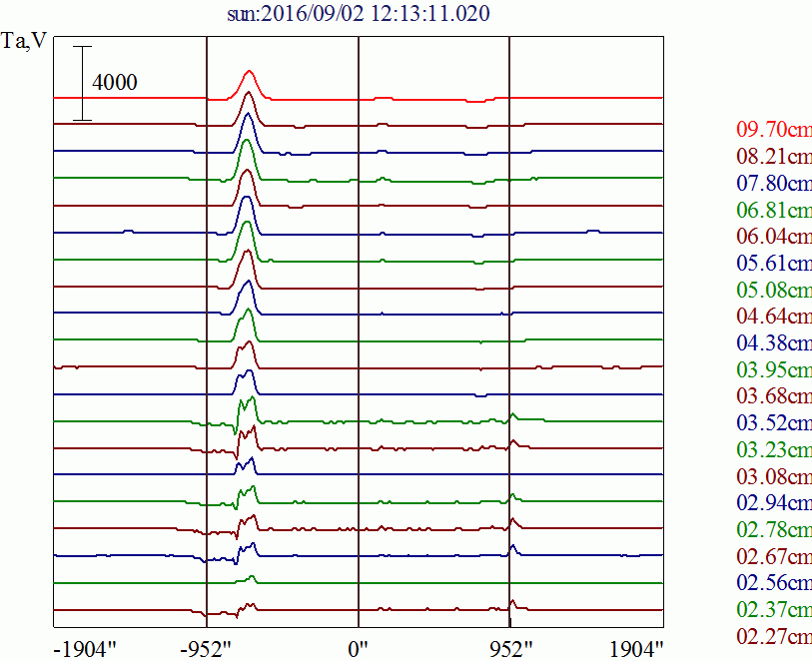
Task: Select the 09.70cm wavelength label
Action: pyautogui.click(x=774, y=129)
